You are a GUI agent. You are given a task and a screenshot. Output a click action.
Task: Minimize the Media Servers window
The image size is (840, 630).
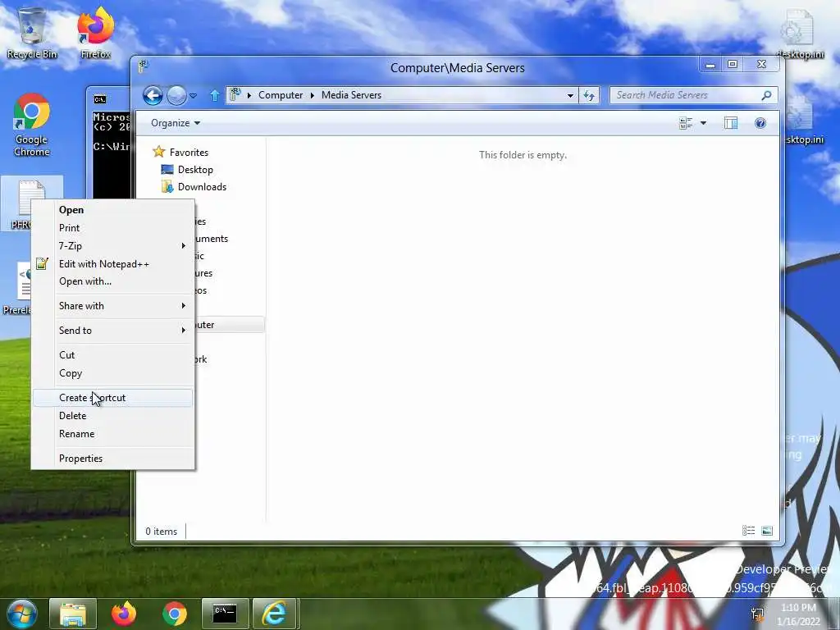710,64
